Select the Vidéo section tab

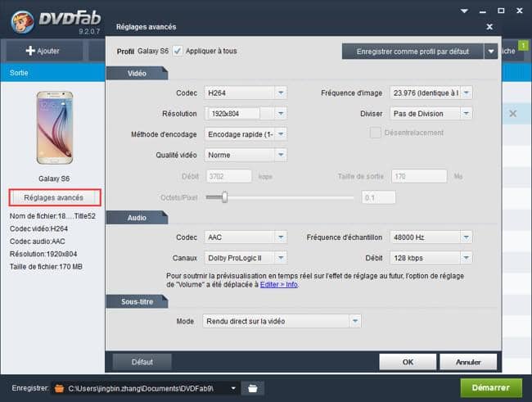[x=137, y=74]
